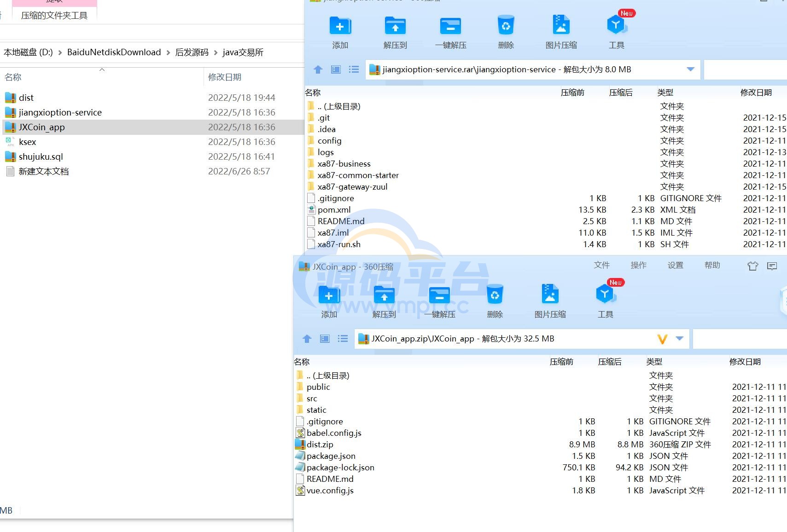The height and width of the screenshot is (532, 787).
Task: Sort jiangxioption-service list by 压缩前 column
Action: 572,93
